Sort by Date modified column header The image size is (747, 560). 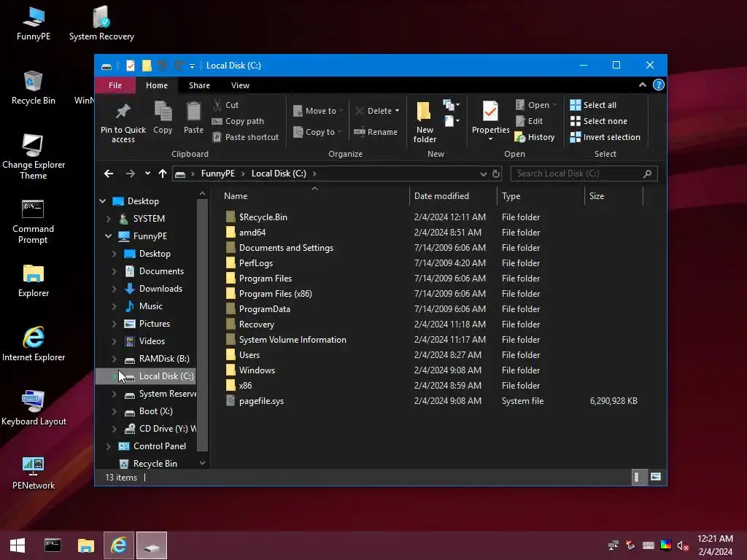click(452, 196)
